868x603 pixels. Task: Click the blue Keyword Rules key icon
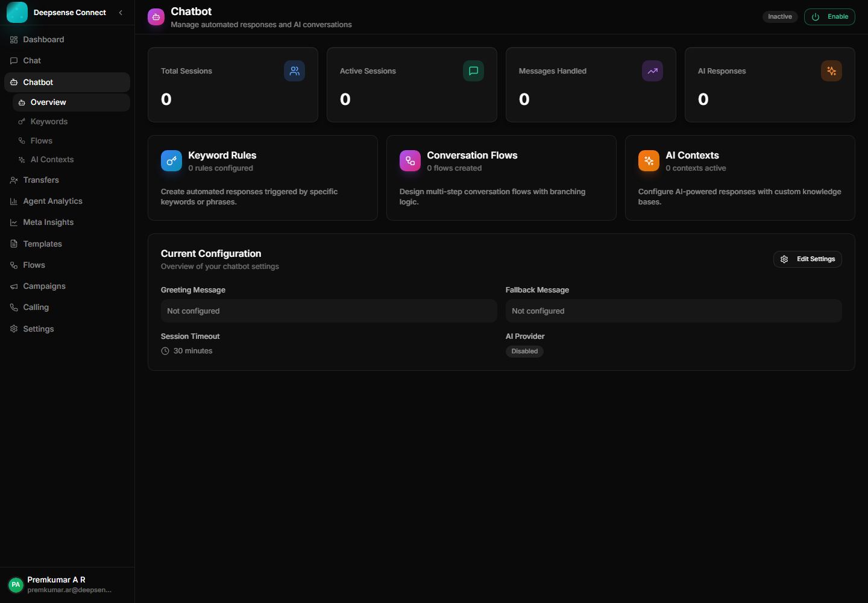click(x=171, y=161)
